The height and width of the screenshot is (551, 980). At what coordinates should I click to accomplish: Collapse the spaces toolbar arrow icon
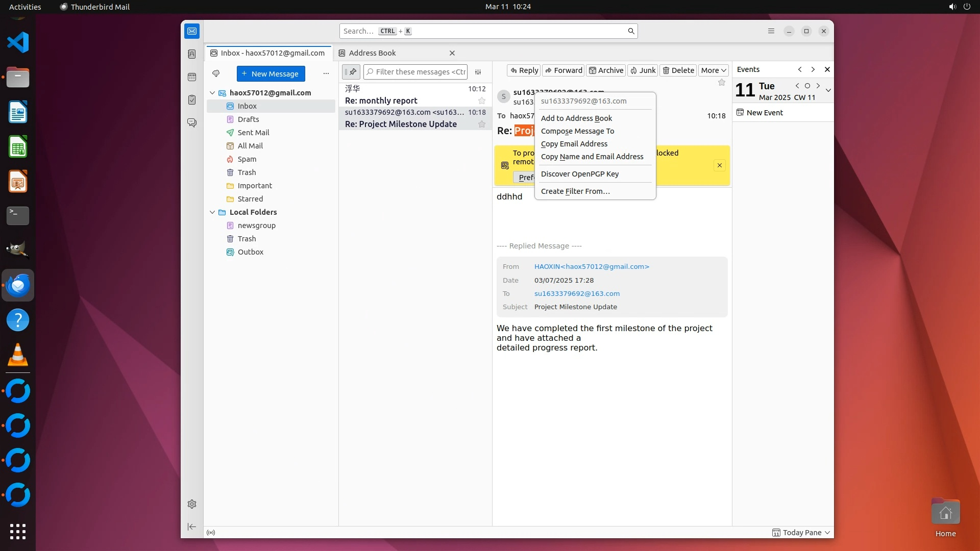(192, 527)
